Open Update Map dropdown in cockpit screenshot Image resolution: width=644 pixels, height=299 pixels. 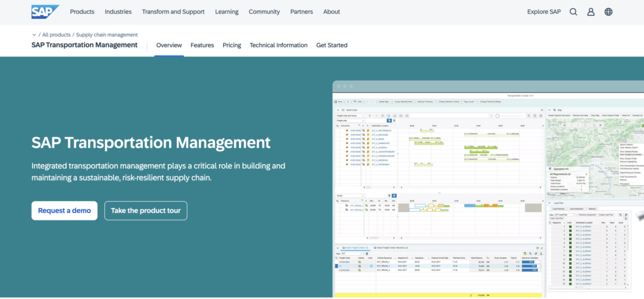pyautogui.click(x=384, y=102)
